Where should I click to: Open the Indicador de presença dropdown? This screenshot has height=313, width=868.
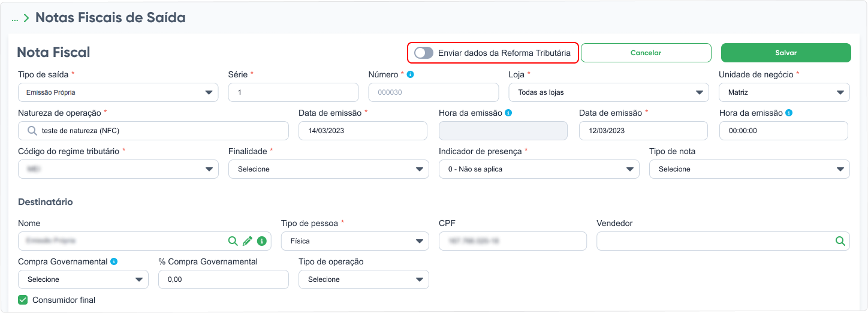tap(539, 169)
